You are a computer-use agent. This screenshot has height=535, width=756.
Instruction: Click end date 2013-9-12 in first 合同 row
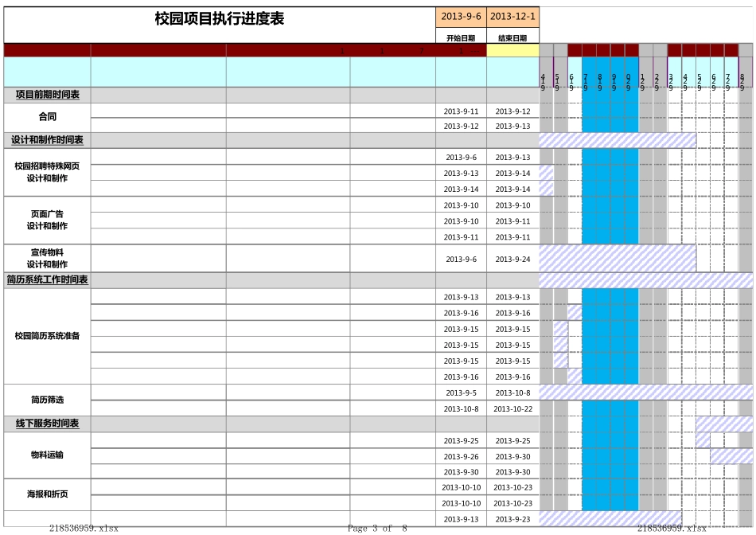tap(512, 111)
